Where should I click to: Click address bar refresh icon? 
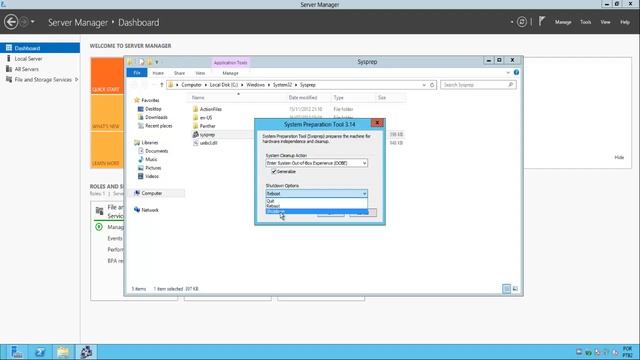pos(432,85)
